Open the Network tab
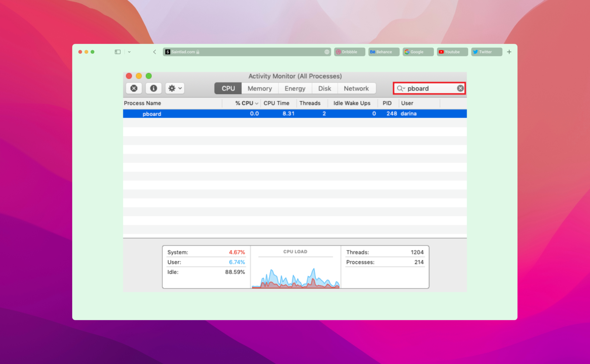Viewport: 590px width, 364px height. (x=356, y=88)
